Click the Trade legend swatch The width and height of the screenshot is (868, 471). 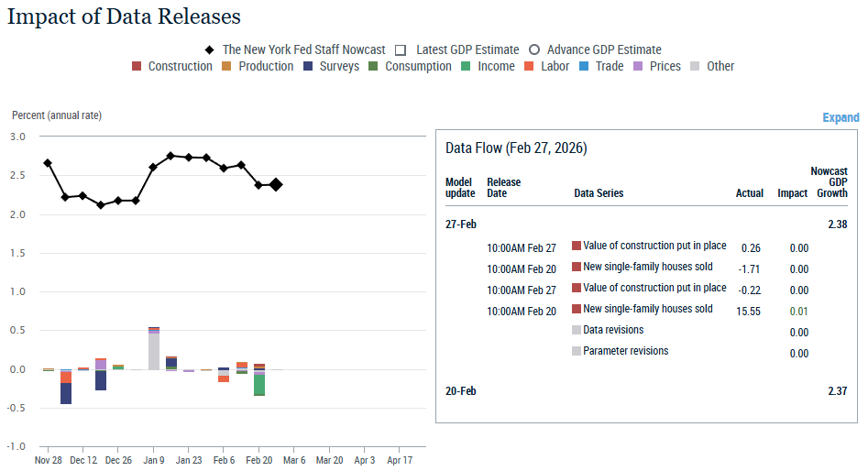[x=585, y=66]
